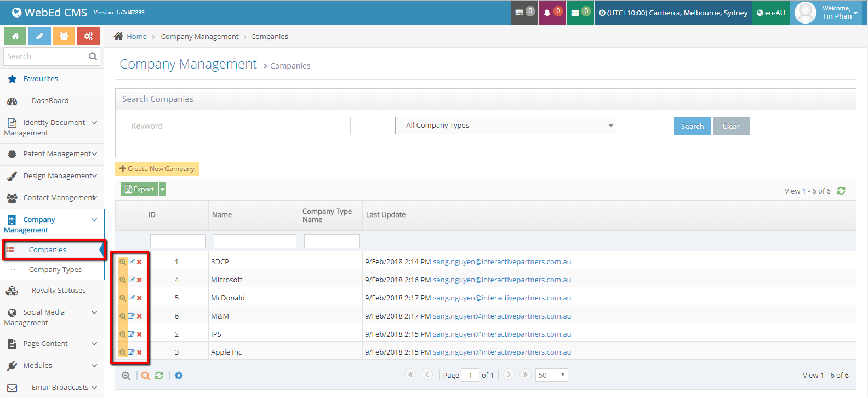Viewport: 868px width, 398px height.
Task: Open the All Company Types dropdown
Action: [505, 126]
